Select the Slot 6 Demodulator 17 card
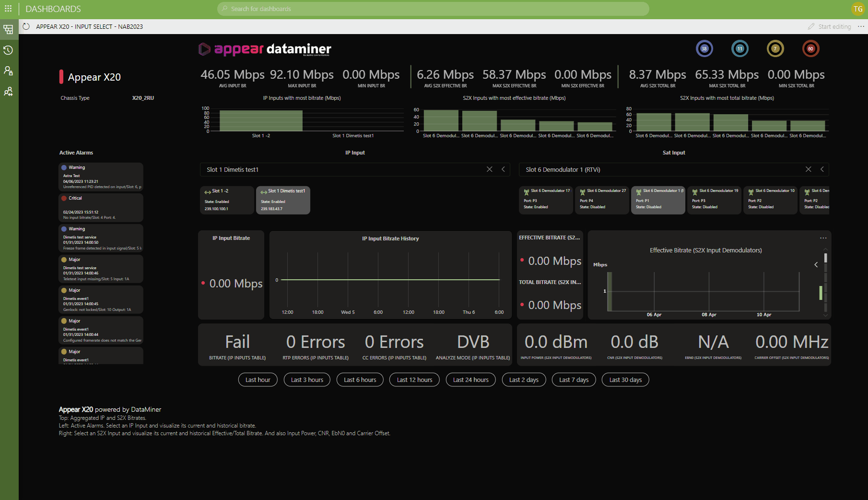The height and width of the screenshot is (500, 868). tap(546, 200)
